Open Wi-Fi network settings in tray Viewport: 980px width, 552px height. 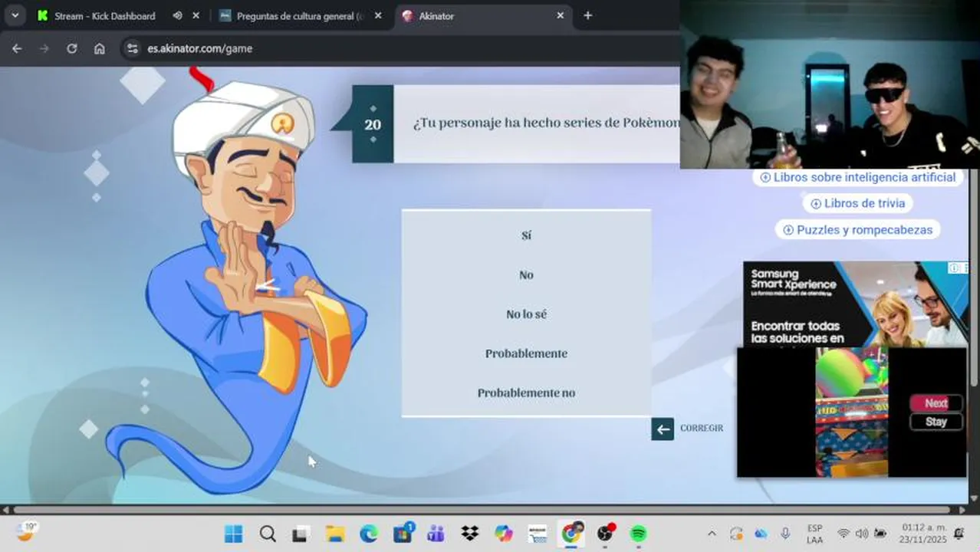coord(844,534)
